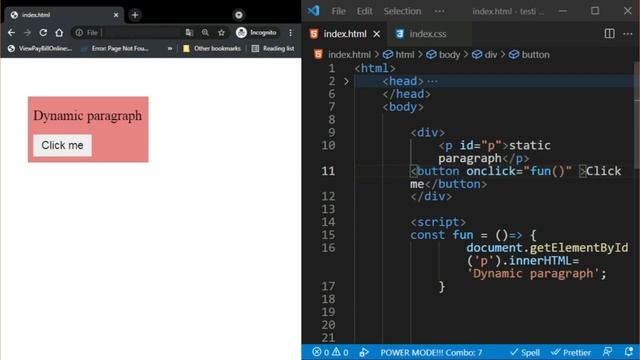Click the feedback icon in status bar
The image size is (640, 360).
(607, 352)
